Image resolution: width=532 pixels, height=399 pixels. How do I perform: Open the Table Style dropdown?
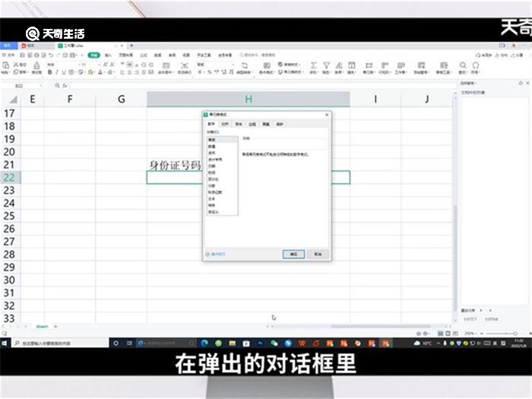click(x=290, y=65)
